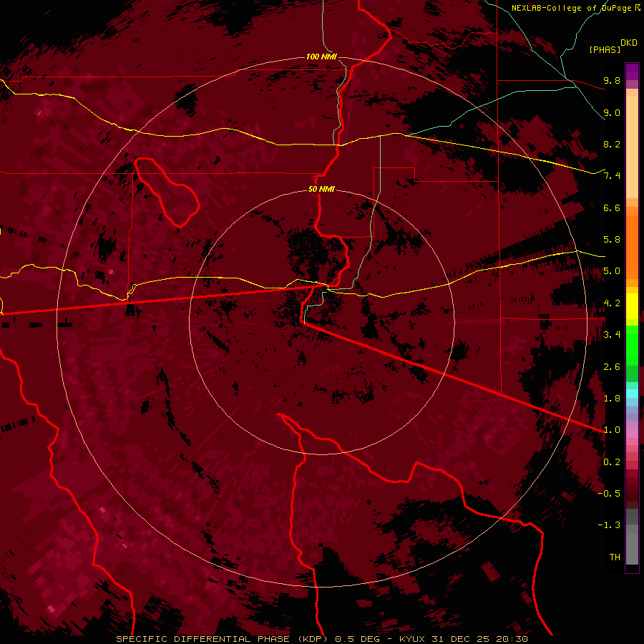Click the 1.0 scale value
The width and height of the screenshot is (644, 644).
point(612,430)
